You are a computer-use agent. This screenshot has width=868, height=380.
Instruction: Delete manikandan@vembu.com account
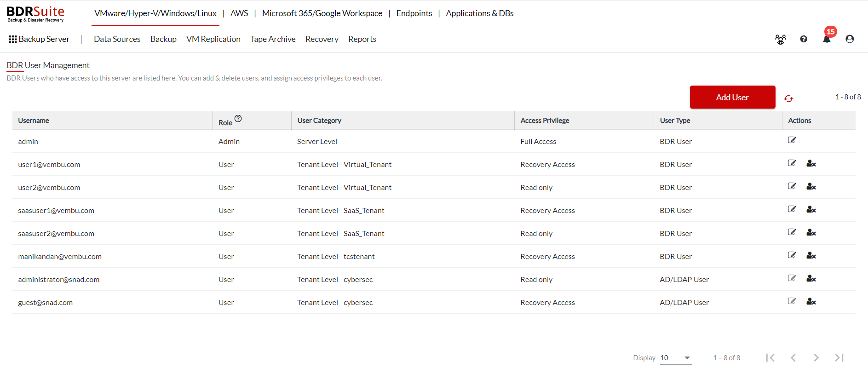click(811, 255)
